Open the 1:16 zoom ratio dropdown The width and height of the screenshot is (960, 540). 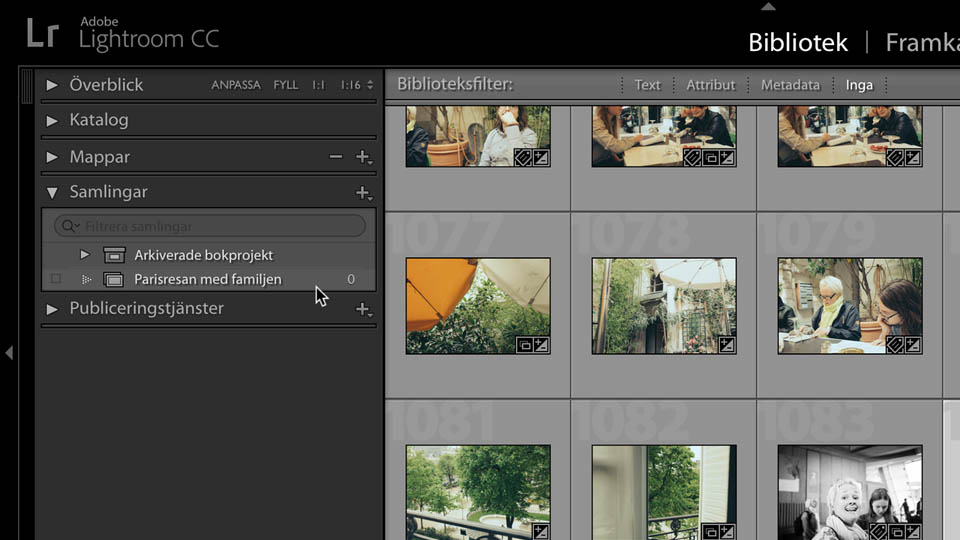[356, 85]
